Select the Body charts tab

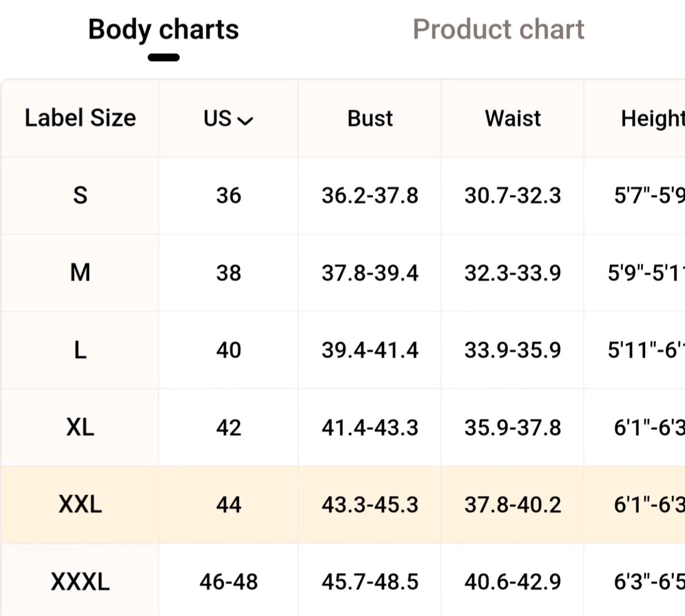164,30
